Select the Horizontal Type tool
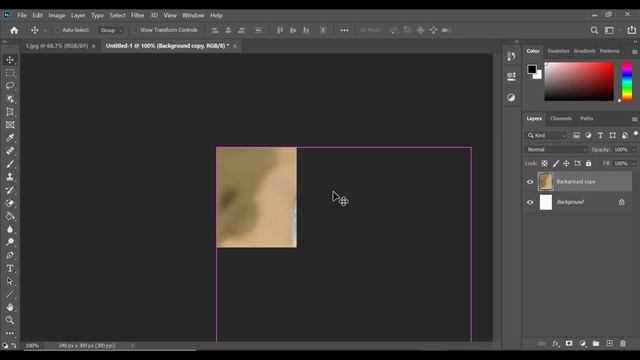The width and height of the screenshot is (640, 360). tap(10, 268)
